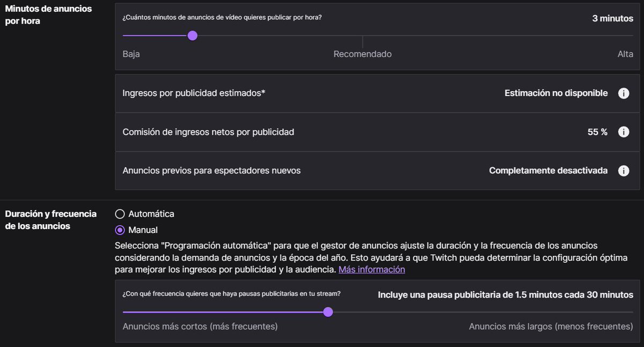Open info icon for estimated ad revenue
The image size is (644, 347).
[x=623, y=93]
